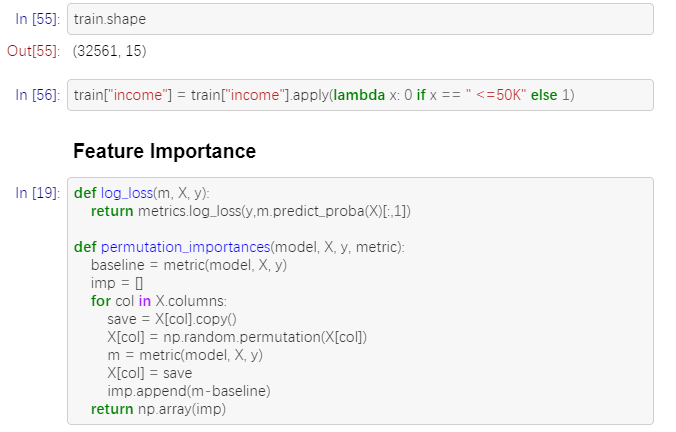Place cursor on imp = [] line
The width and height of the screenshot is (676, 432).
tap(117, 283)
